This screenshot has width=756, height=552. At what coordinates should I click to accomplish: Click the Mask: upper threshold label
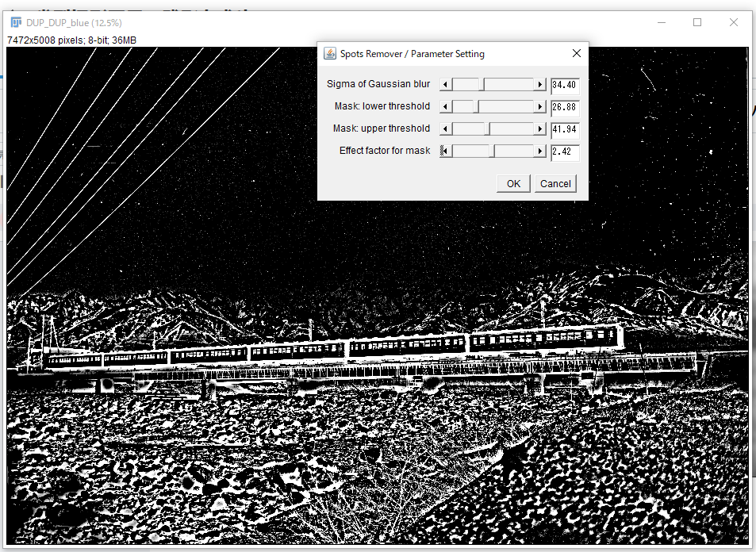tap(382, 128)
